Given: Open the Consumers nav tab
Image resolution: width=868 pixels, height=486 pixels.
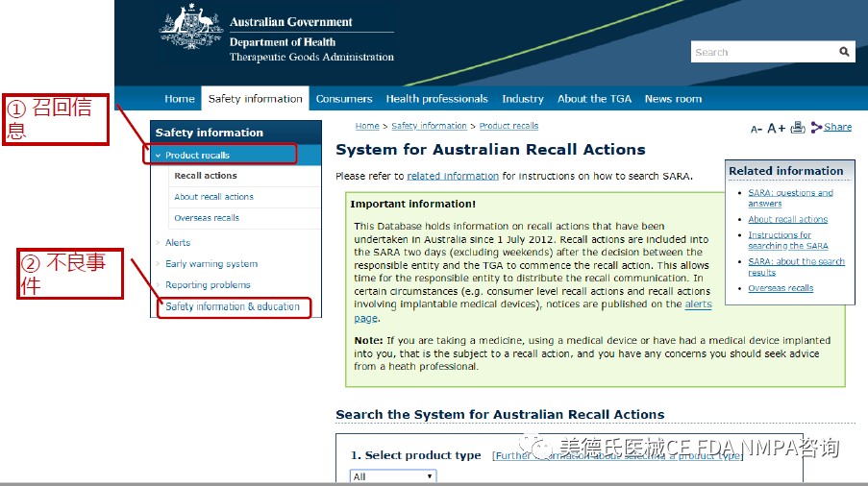Looking at the screenshot, I should (x=344, y=99).
